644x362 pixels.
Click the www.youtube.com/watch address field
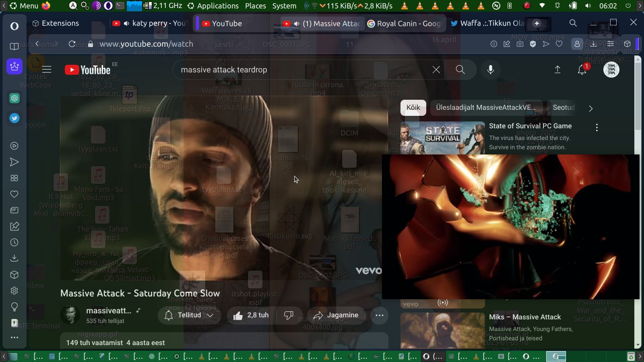147,44
